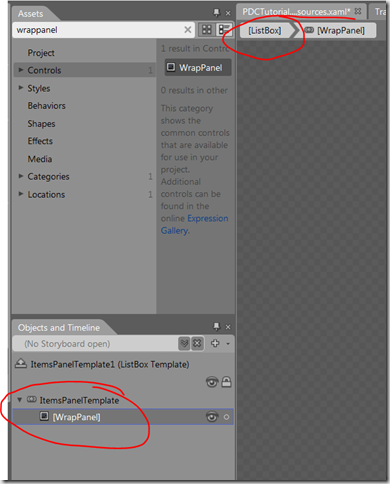Image resolution: width=390 pixels, height=484 pixels.
Task: Lock the WrapPanel element dot toggle
Action: pyautogui.click(x=226, y=417)
